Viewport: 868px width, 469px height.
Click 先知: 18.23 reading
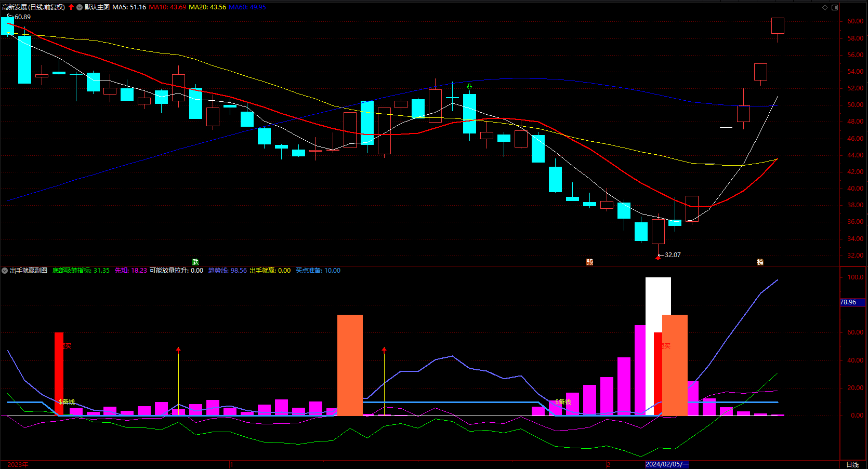coord(131,271)
